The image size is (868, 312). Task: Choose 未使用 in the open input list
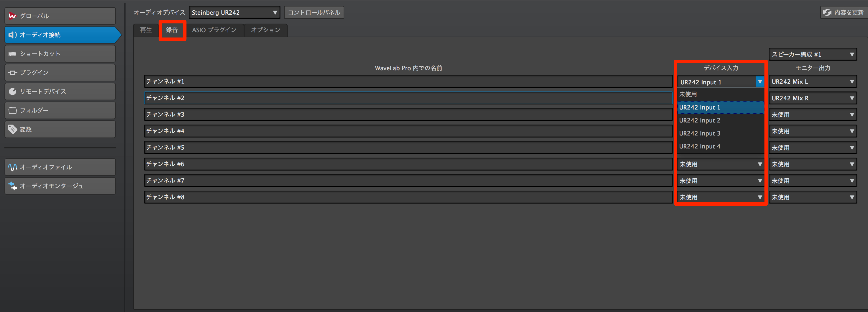(x=720, y=94)
